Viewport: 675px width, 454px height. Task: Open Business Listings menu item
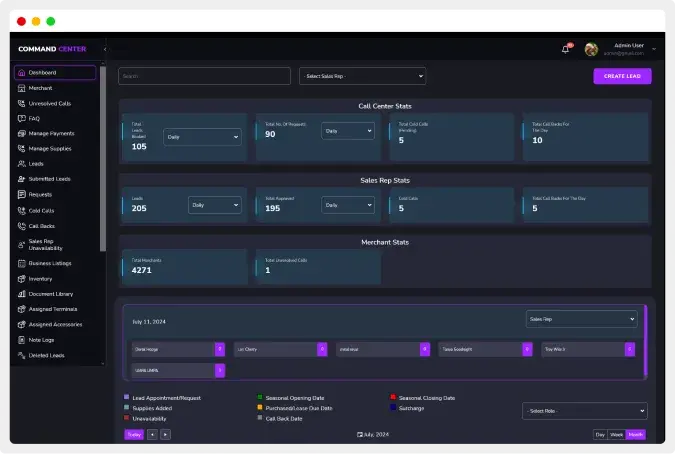tap(50, 263)
